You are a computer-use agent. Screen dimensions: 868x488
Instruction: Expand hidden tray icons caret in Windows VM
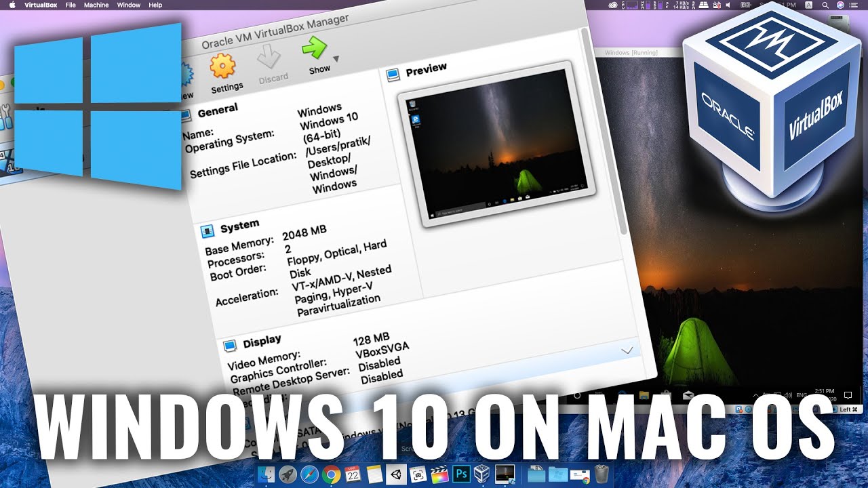click(755, 395)
